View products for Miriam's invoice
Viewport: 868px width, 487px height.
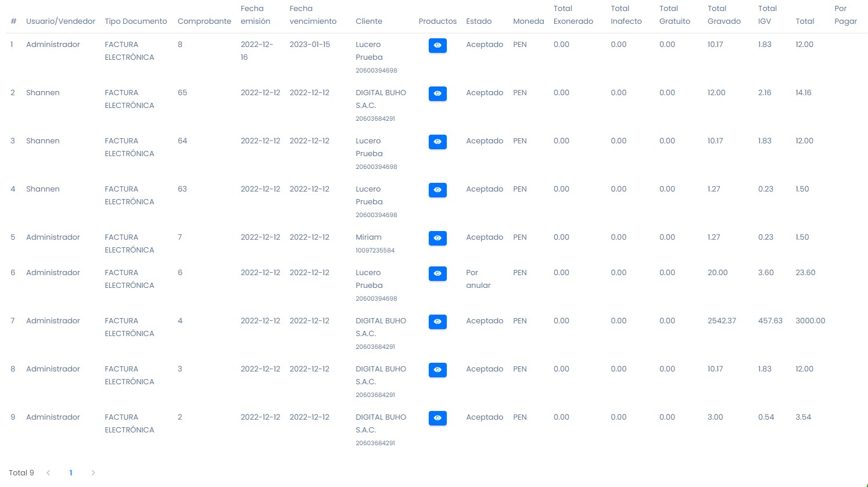[x=437, y=238]
